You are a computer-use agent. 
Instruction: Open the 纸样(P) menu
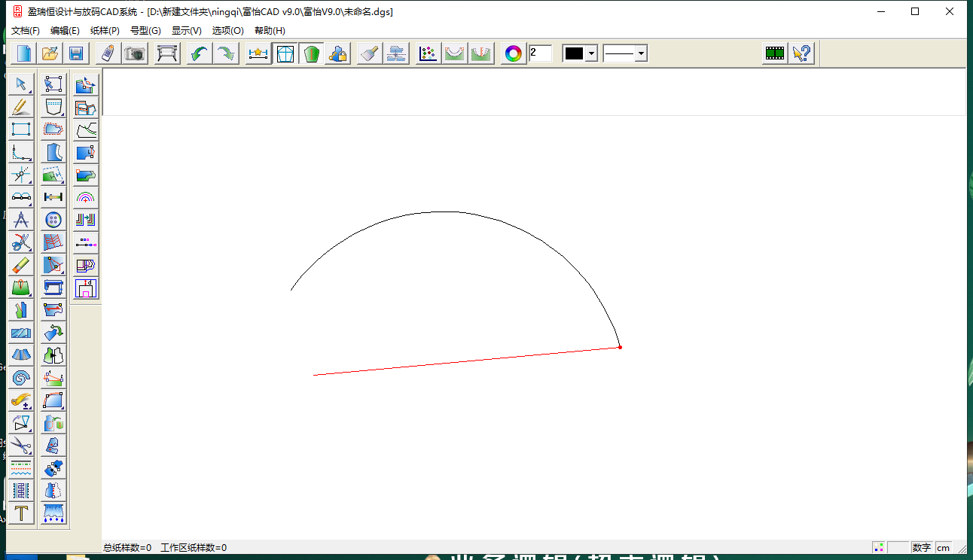click(x=105, y=31)
